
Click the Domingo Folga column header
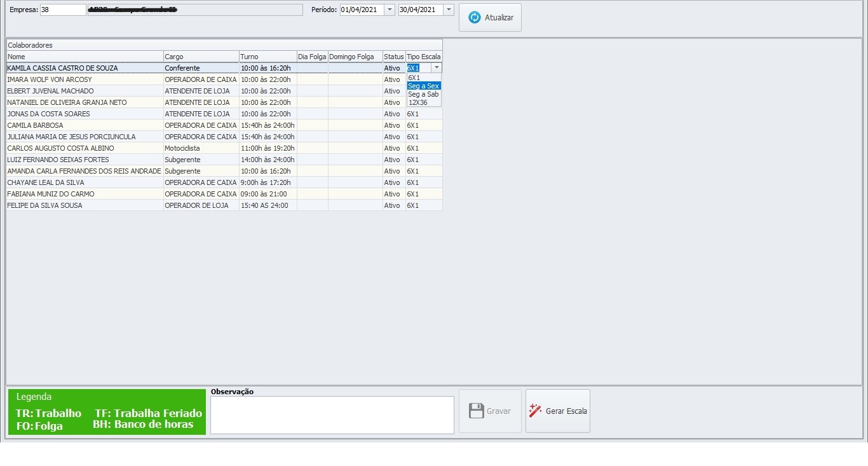(x=355, y=57)
